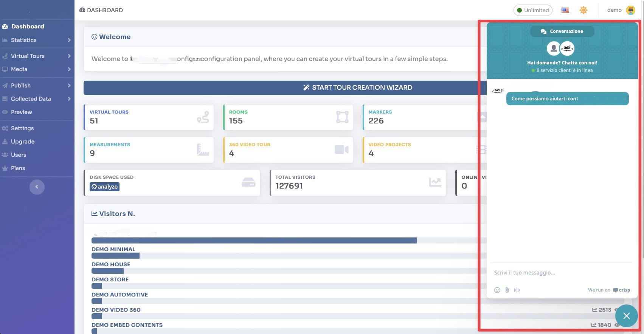The height and width of the screenshot is (334, 644).
Task: Click the Total Visitors 127691 value
Action: click(289, 186)
